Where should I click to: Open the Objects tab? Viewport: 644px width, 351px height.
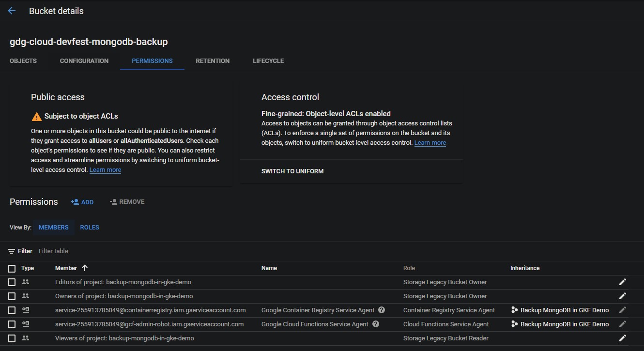pos(23,61)
